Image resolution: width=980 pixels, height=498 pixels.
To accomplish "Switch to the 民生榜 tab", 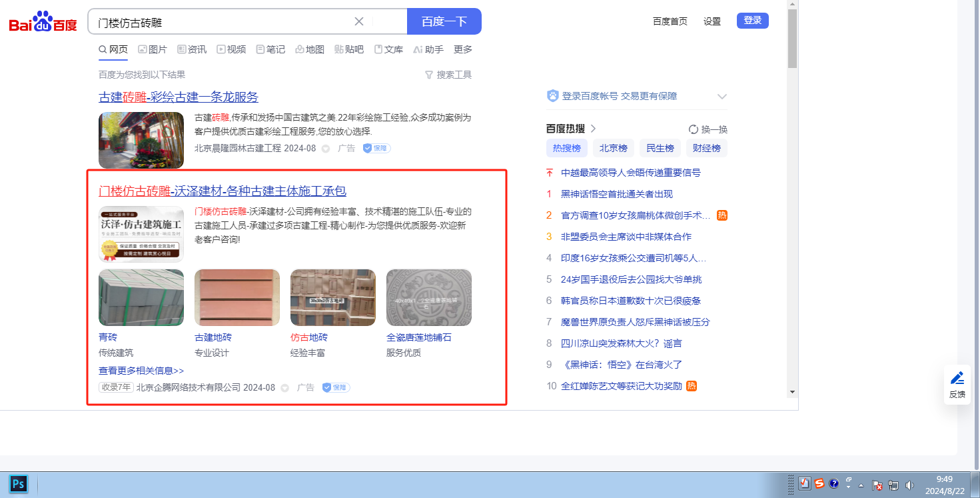I will pyautogui.click(x=660, y=148).
